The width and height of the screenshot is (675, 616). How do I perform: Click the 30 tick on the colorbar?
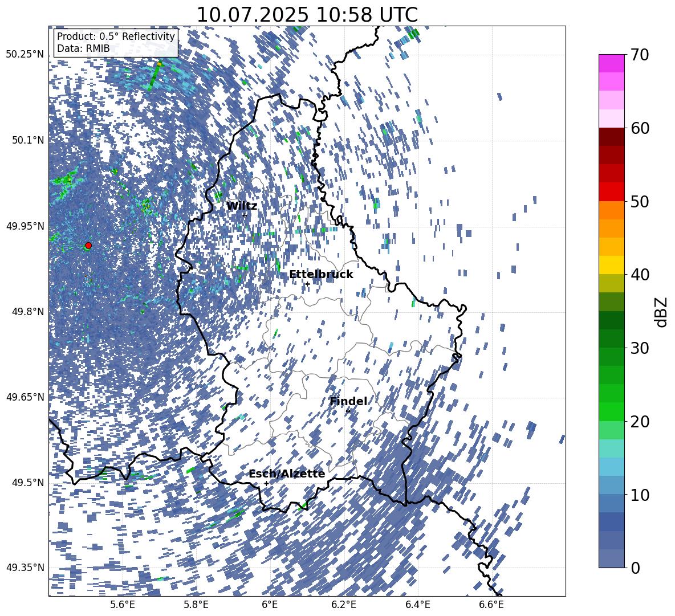[640, 348]
